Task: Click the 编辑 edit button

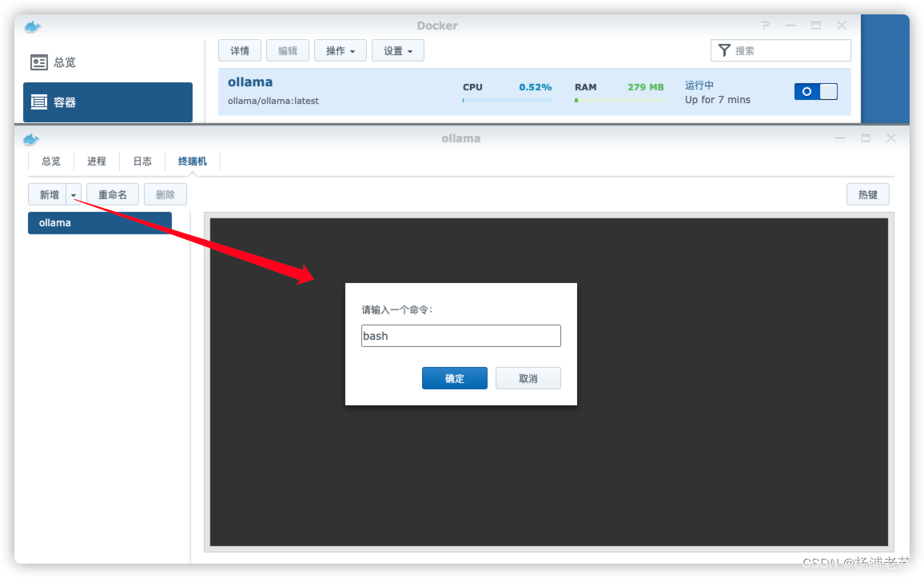Action: (288, 50)
